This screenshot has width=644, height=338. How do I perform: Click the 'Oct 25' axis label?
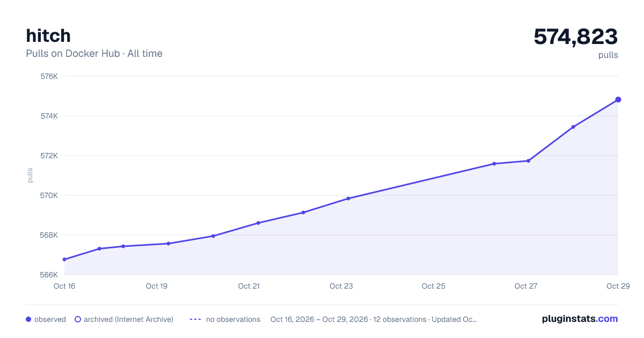pos(434,286)
